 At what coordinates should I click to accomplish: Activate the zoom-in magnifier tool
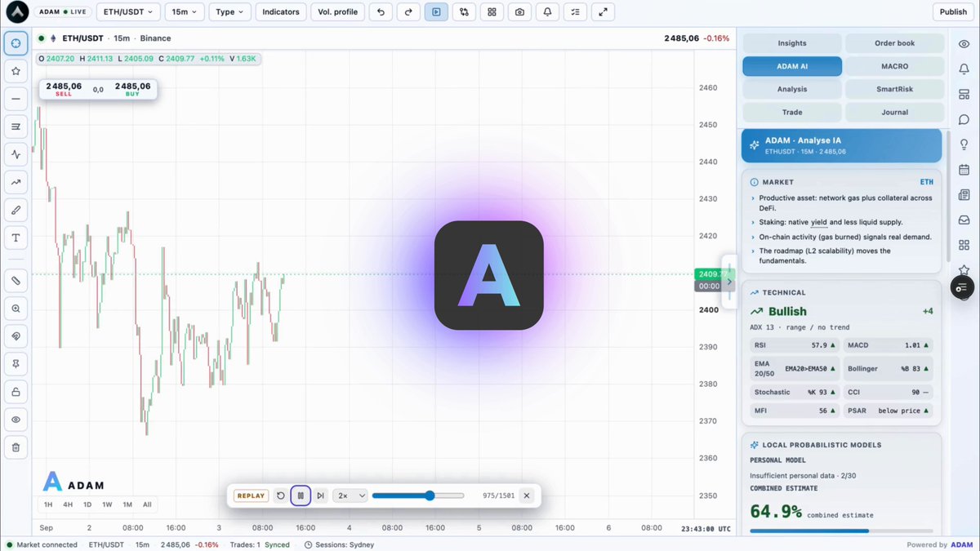pyautogui.click(x=16, y=309)
